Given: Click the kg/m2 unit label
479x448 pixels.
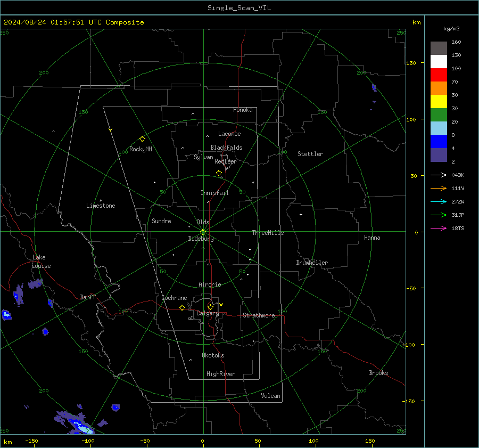Looking at the screenshot, I should click(x=451, y=29).
